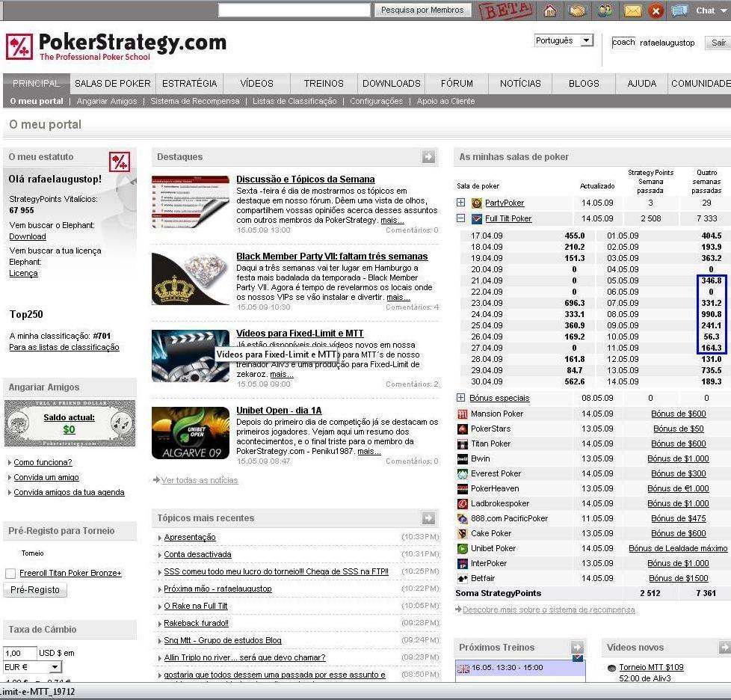The width and height of the screenshot is (731, 700).
Task: Open Bónus de $600 for Mansion Poker
Action: 679,414
